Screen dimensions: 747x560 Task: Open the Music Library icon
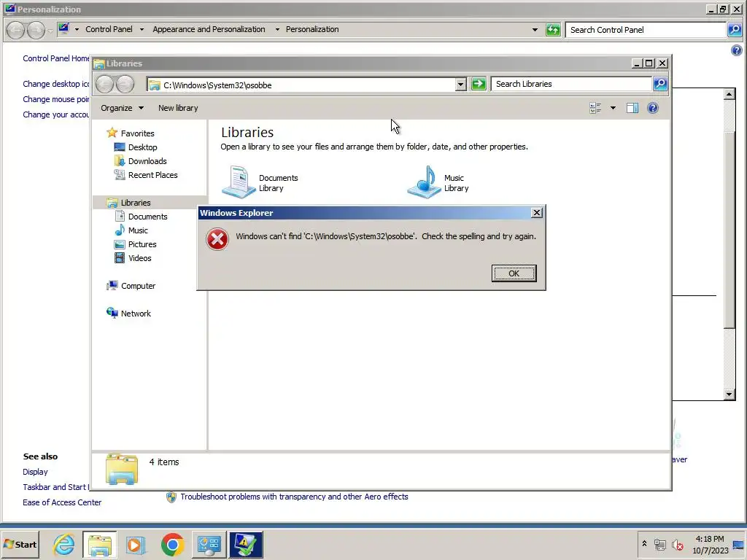click(439, 182)
